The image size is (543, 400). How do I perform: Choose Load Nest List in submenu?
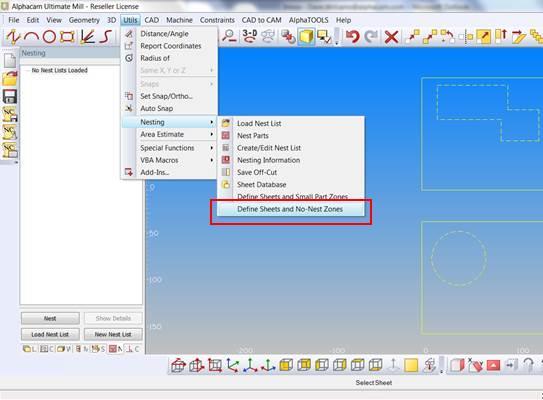tap(259, 123)
